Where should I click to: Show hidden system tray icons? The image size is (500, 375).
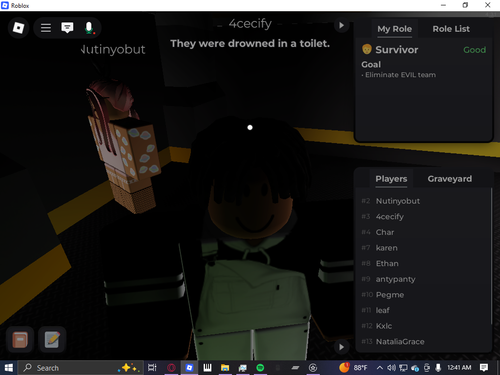click(379, 368)
